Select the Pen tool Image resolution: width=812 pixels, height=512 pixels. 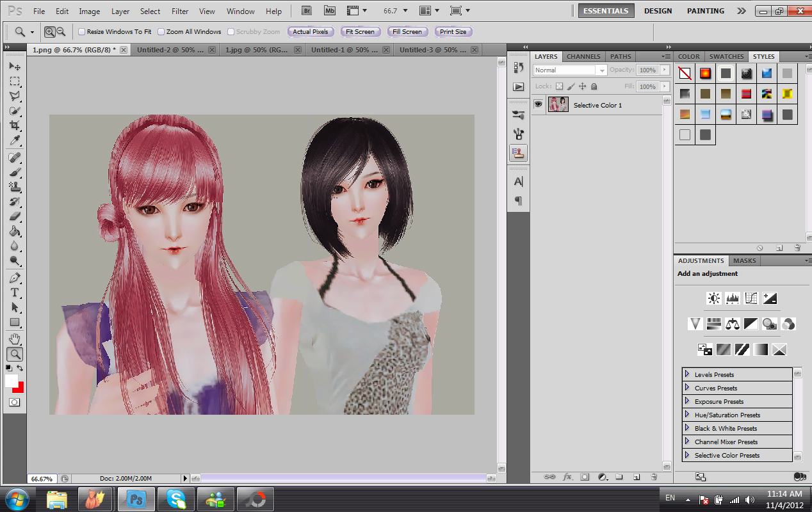pos(14,278)
